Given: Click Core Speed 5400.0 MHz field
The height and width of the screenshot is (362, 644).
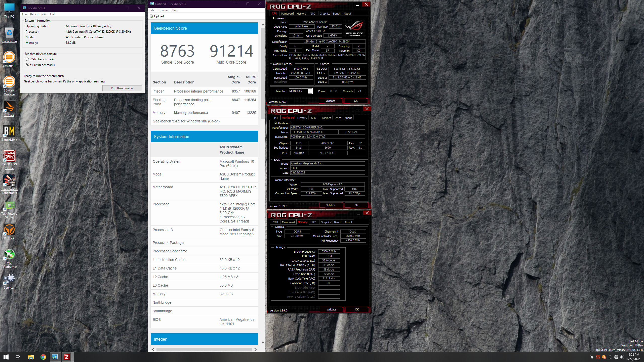Looking at the screenshot, I should pyautogui.click(x=301, y=69).
